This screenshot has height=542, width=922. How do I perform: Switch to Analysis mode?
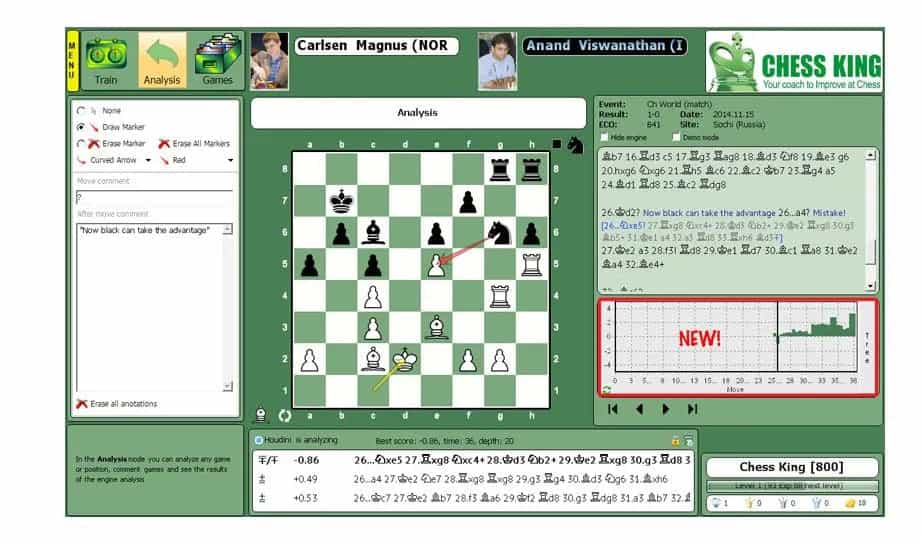(162, 61)
